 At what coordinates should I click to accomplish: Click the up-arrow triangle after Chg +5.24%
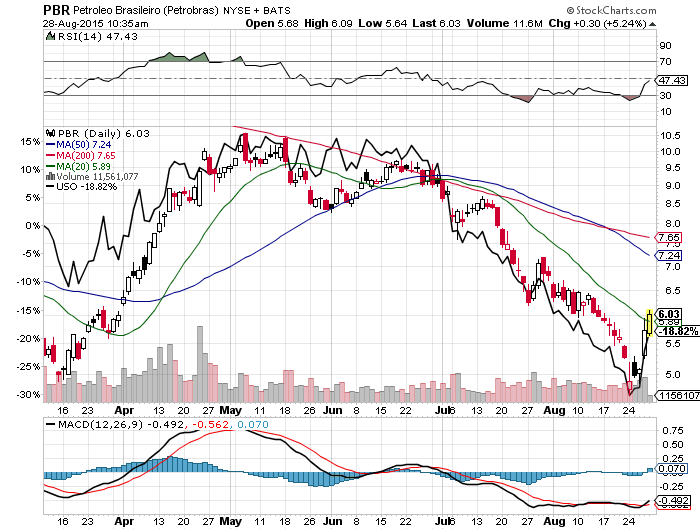pos(652,24)
